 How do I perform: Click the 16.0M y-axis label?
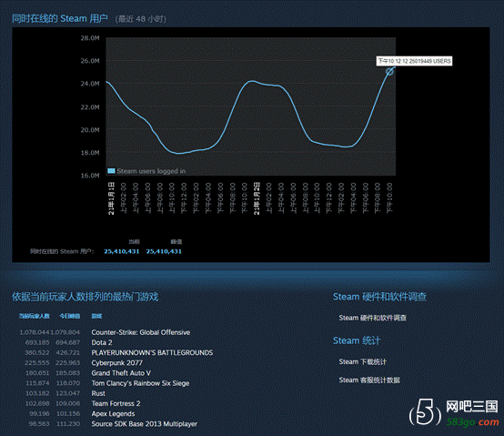point(90,176)
